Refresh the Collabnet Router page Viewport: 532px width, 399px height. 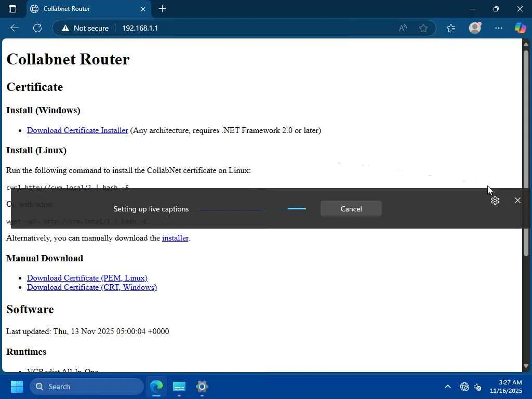pos(37,28)
